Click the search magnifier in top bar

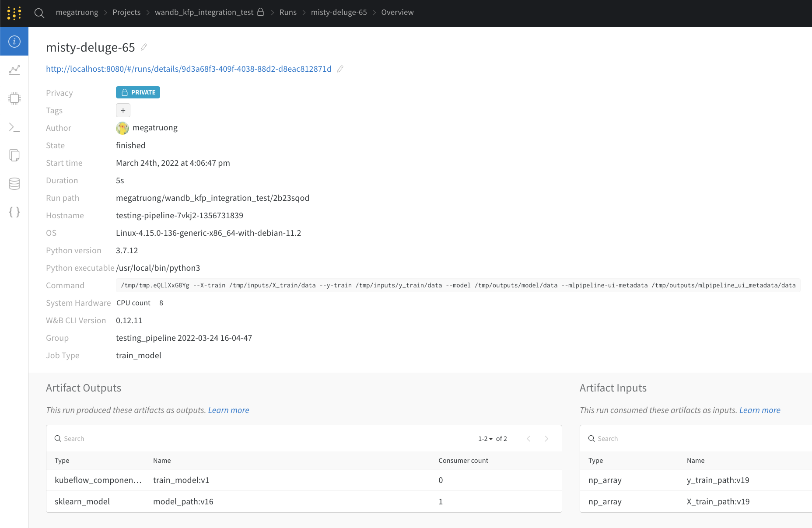[x=39, y=13]
